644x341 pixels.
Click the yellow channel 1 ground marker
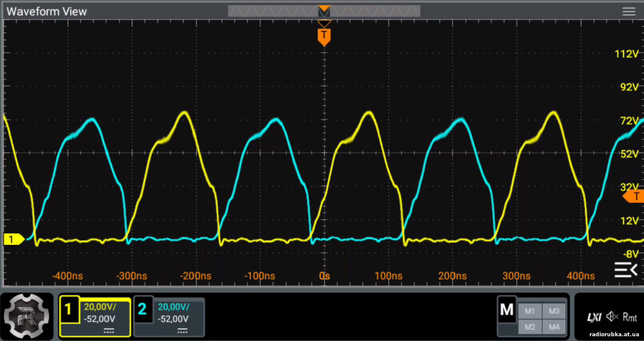point(13,239)
